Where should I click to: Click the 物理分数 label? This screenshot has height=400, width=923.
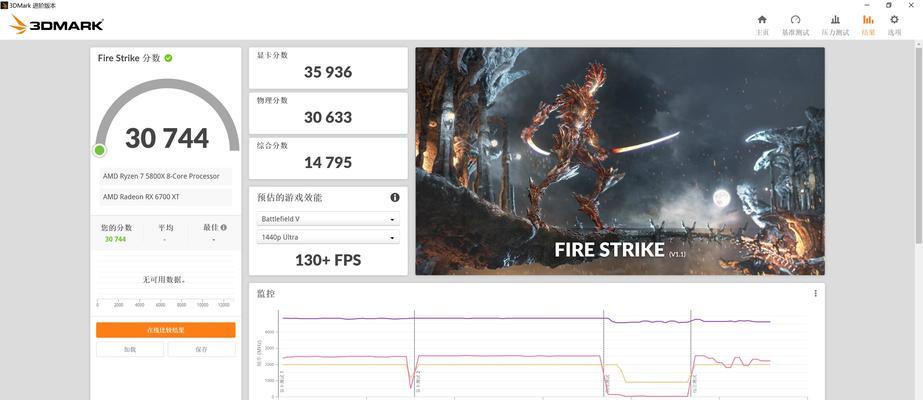pos(273,101)
